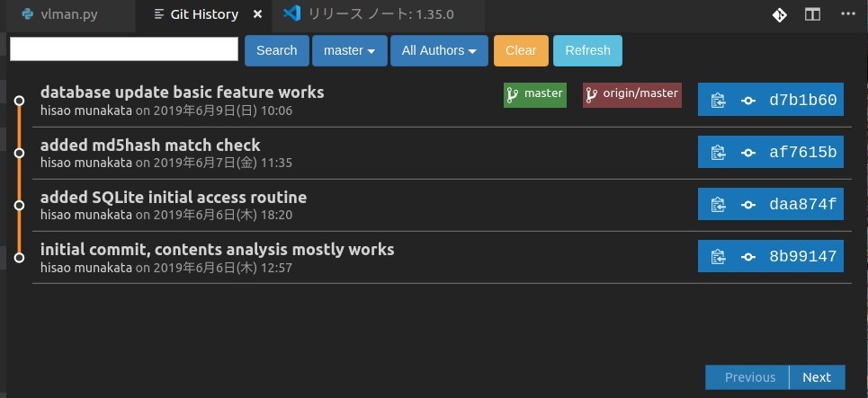Copy commit hash af7615b with the clipboard icon
868x398 pixels.
click(x=718, y=153)
